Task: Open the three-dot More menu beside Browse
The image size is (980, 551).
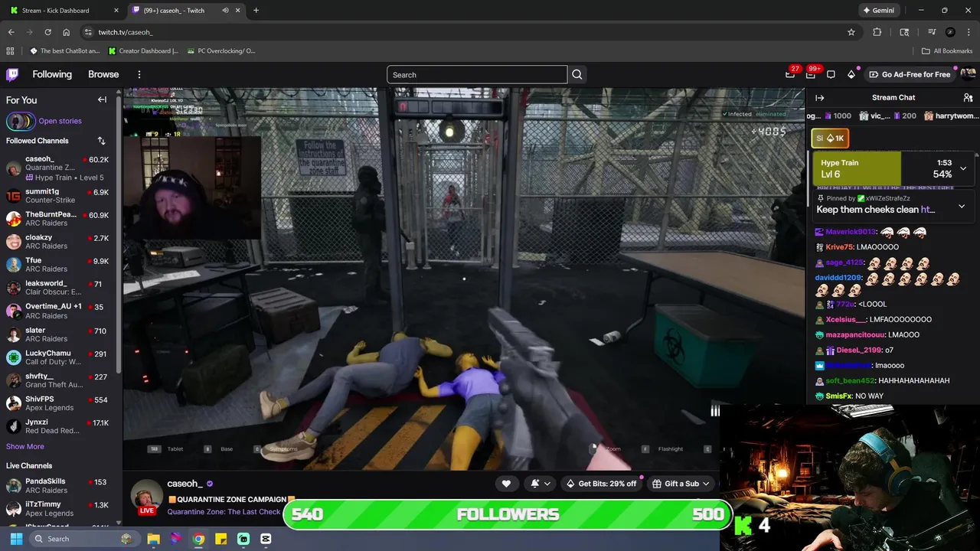Action: (x=139, y=74)
